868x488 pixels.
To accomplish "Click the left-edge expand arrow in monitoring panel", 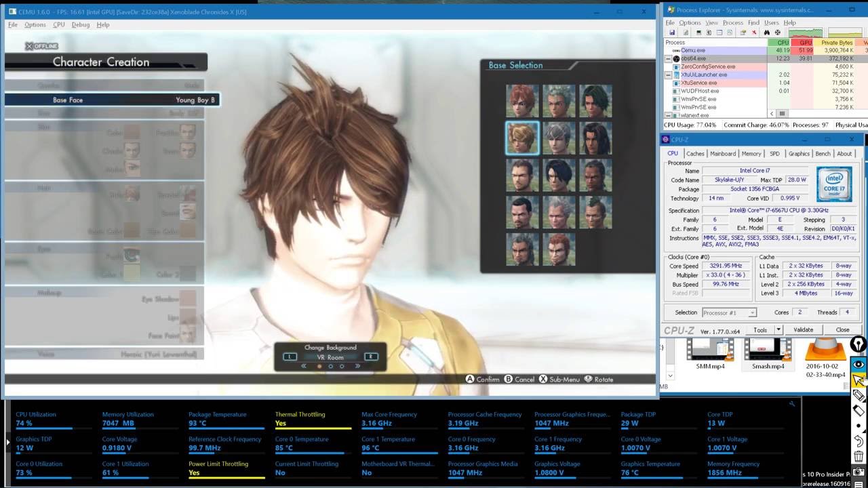I will [9, 442].
